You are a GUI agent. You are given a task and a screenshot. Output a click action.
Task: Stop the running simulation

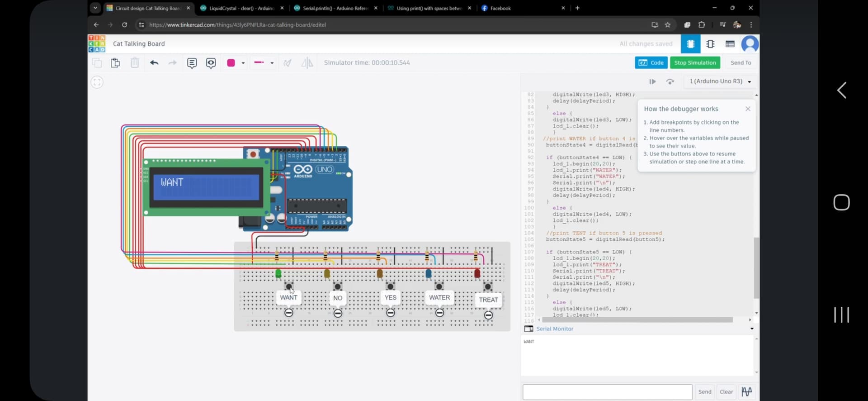tap(695, 63)
